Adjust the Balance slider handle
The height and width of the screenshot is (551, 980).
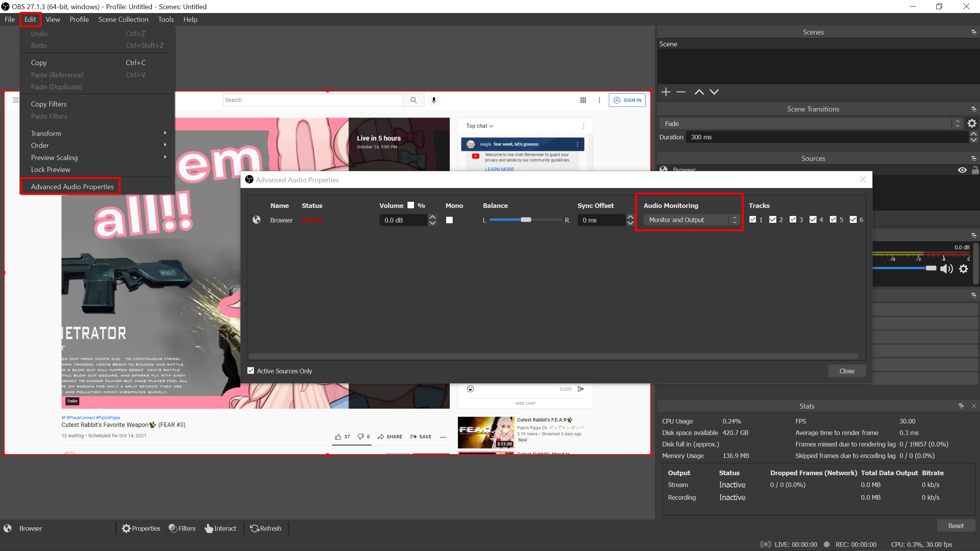(x=526, y=220)
